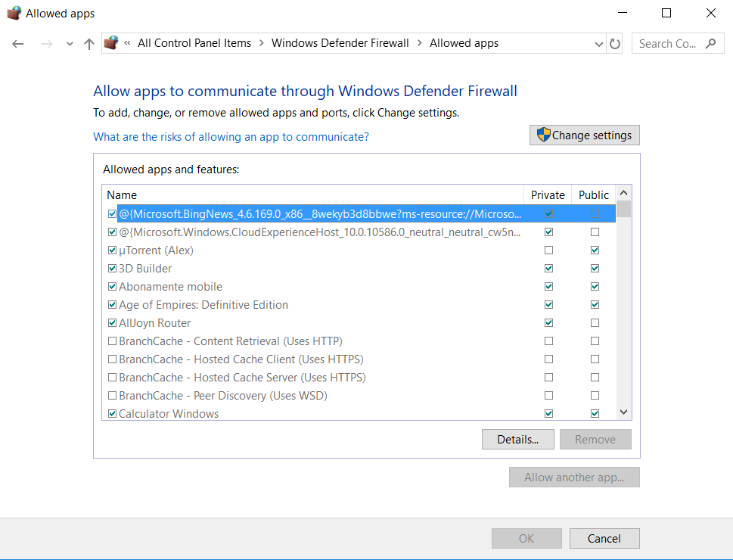
Task: Click the Public column header
Action: click(594, 194)
